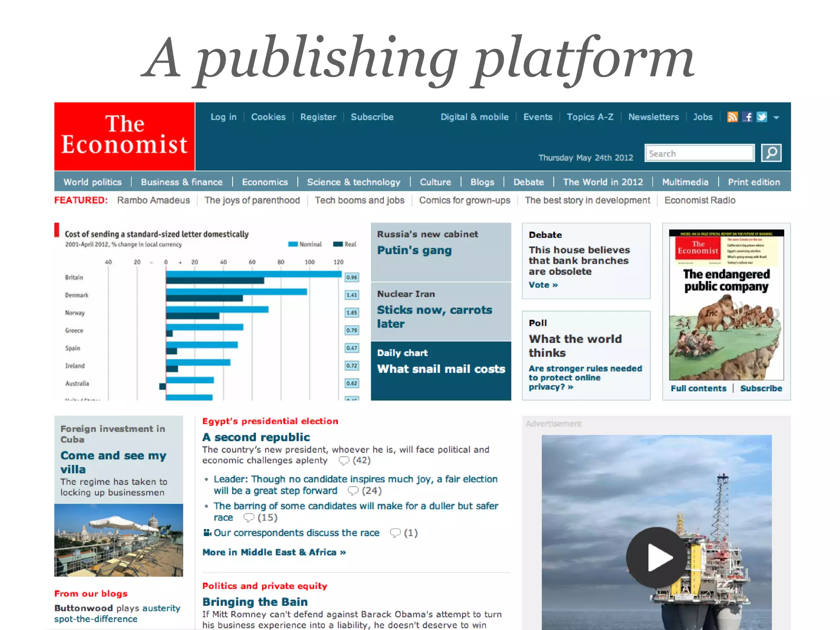Image resolution: width=840 pixels, height=630 pixels.
Task: Open the Cuba rooftop photo
Action: click(x=119, y=540)
